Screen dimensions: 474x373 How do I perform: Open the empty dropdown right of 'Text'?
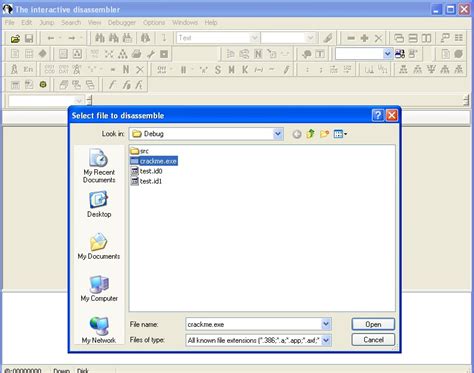tap(310, 38)
